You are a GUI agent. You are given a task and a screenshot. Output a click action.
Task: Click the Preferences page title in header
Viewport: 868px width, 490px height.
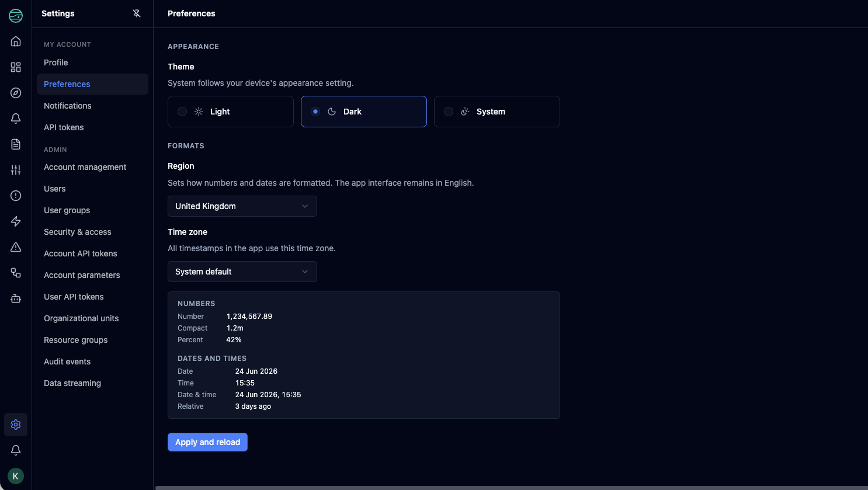click(x=191, y=13)
